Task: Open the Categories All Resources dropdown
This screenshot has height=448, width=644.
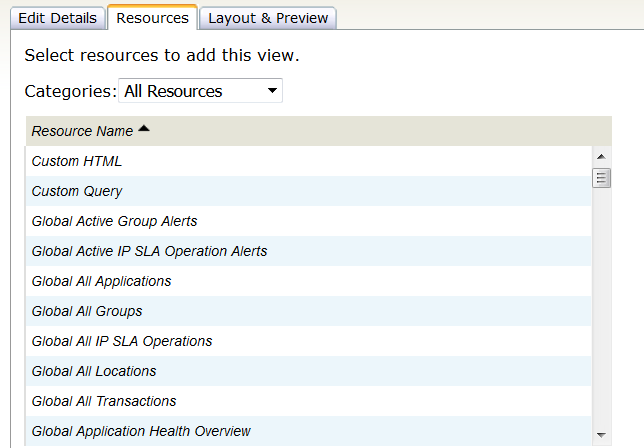Action: pyautogui.click(x=200, y=91)
